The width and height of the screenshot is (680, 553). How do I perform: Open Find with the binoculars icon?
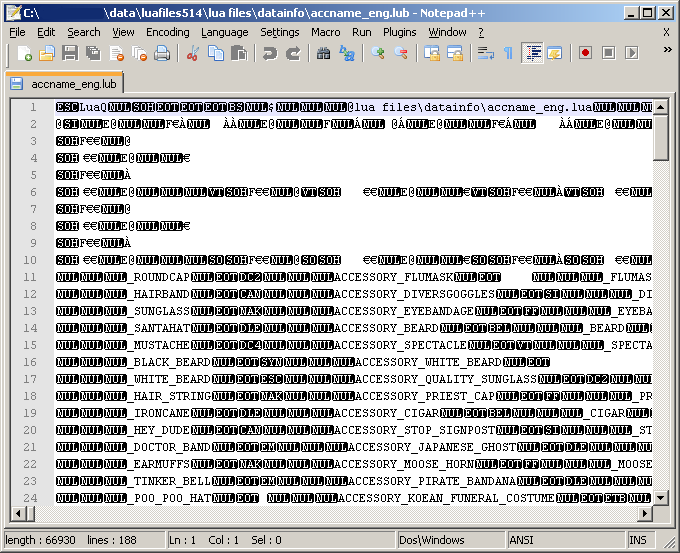click(x=323, y=53)
